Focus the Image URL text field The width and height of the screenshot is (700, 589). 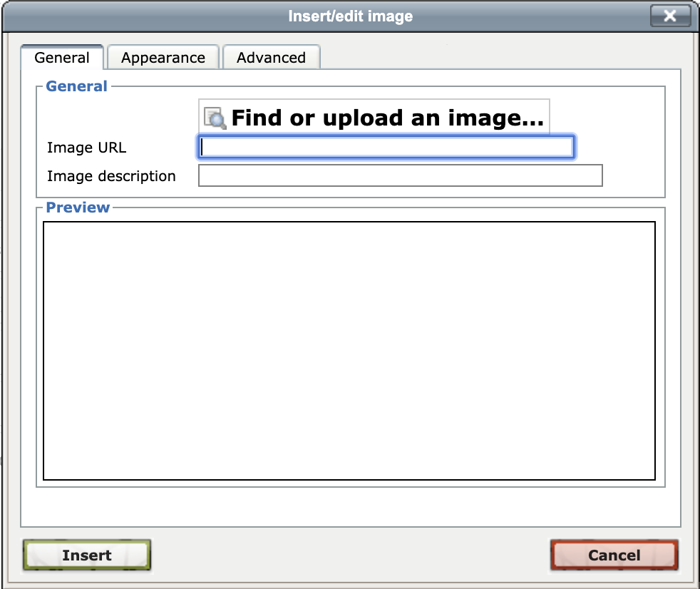[x=386, y=147]
